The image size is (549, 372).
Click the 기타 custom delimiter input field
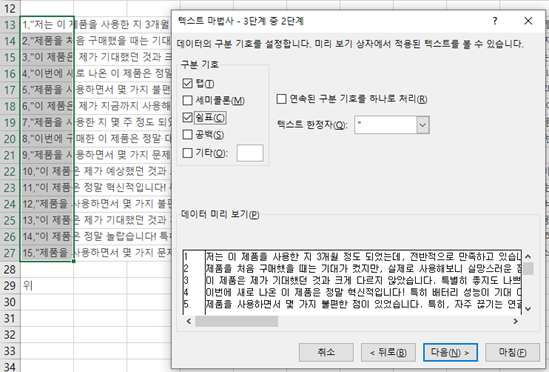(250, 153)
